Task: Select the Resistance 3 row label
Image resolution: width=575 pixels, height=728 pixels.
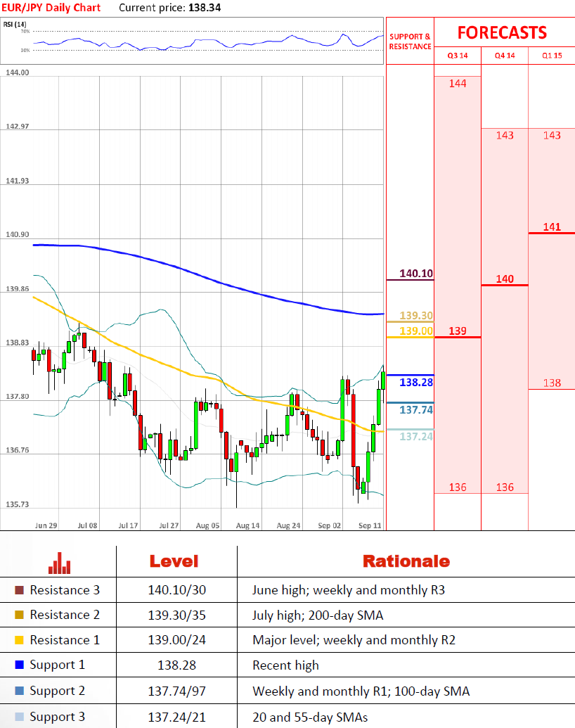Action: (x=65, y=590)
